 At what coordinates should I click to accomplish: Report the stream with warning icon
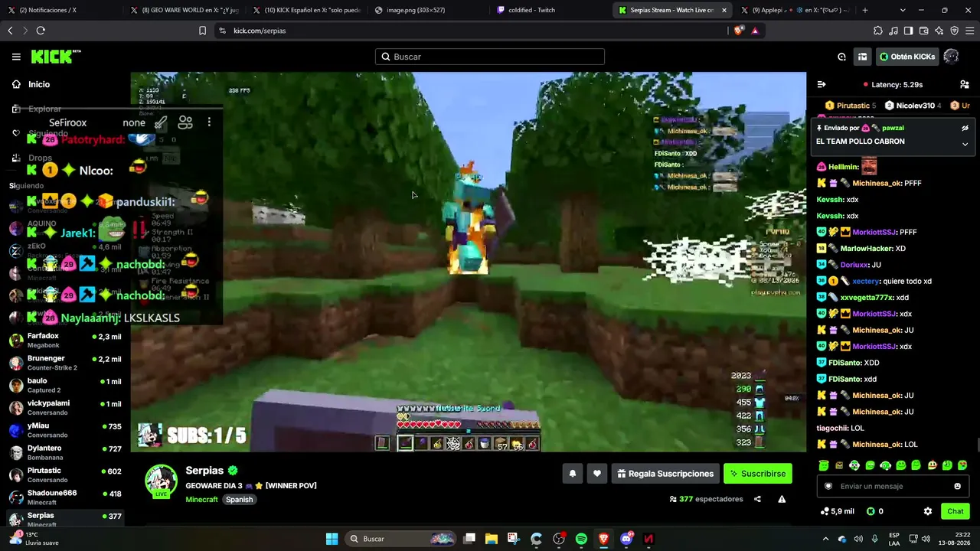[x=782, y=499]
